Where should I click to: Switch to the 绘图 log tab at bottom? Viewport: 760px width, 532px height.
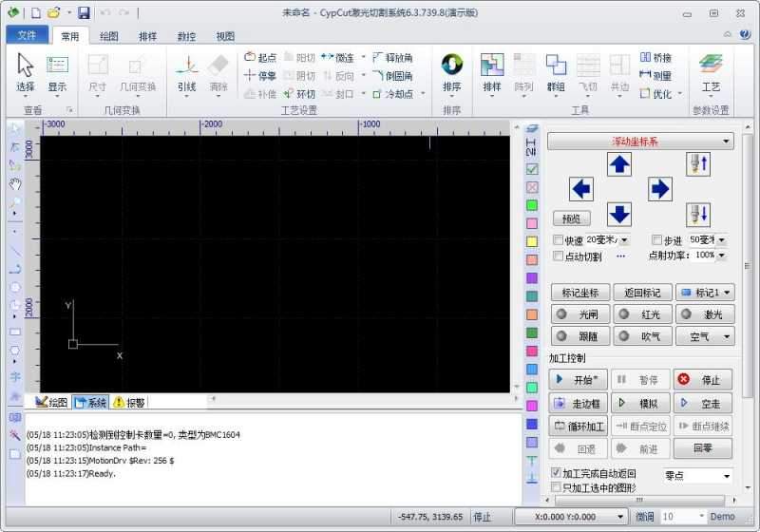tap(51, 402)
